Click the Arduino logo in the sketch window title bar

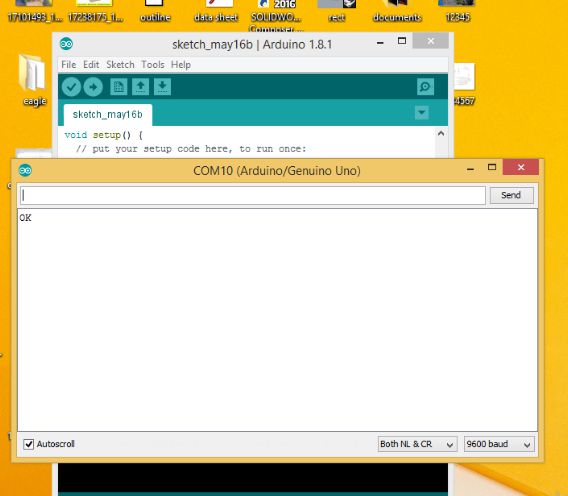pyautogui.click(x=66, y=44)
